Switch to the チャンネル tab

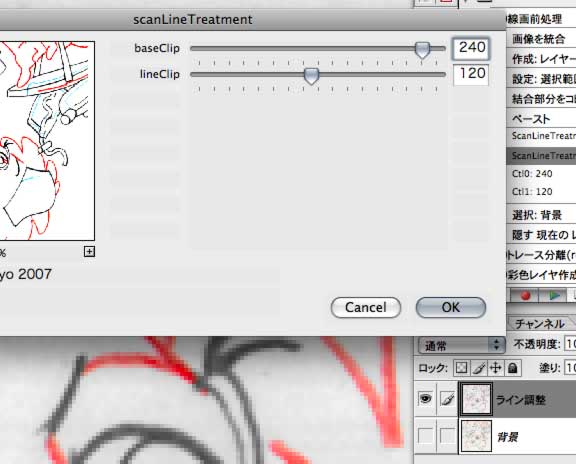click(539, 324)
